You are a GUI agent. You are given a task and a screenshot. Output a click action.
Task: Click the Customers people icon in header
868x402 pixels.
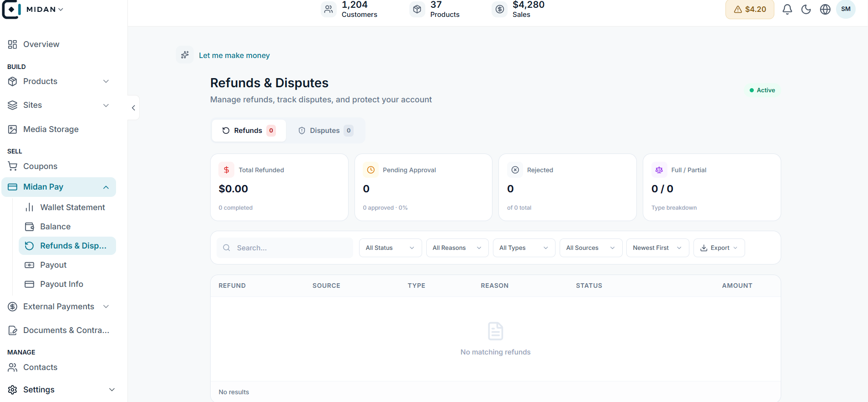[x=328, y=9]
